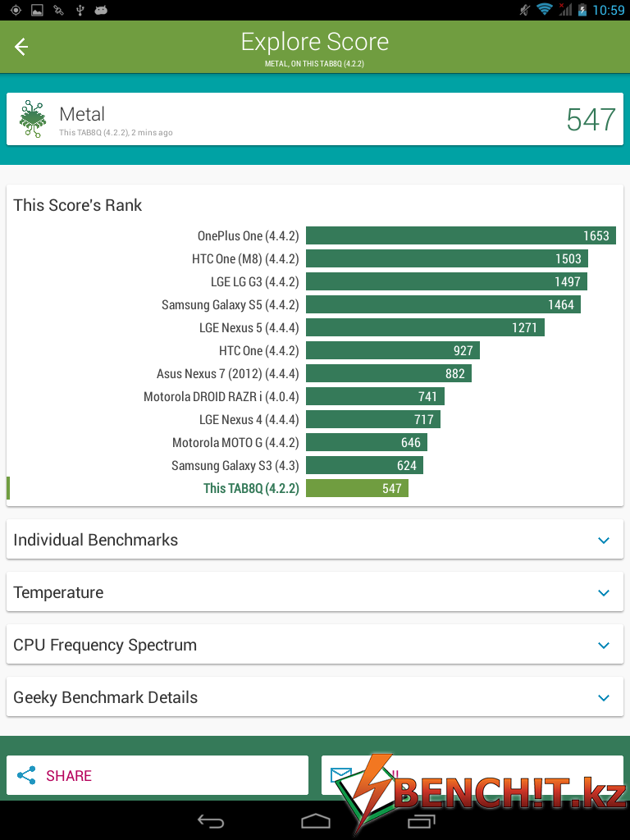Screen dimensions: 630x840
Task: Tap the muted sound status icon
Action: point(524,10)
